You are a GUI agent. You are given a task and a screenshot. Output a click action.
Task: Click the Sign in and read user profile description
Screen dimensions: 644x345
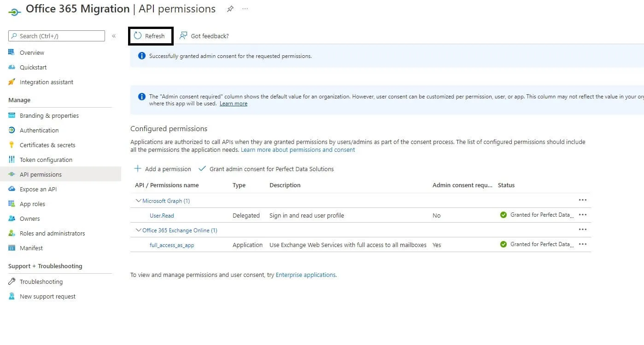[307, 216]
